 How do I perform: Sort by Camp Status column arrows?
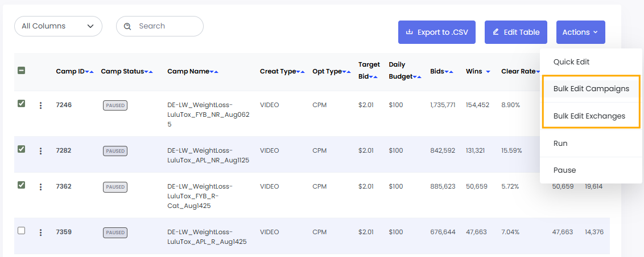148,72
